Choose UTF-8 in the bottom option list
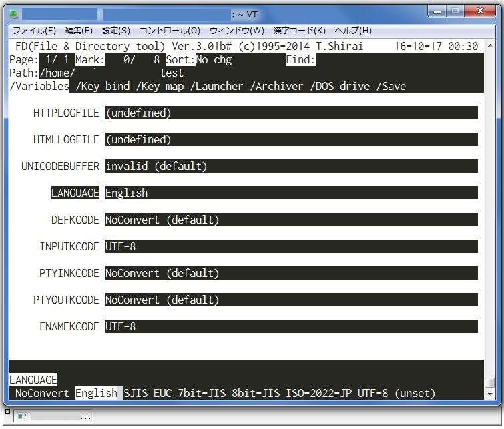This screenshot has height=429, width=504. pos(373,394)
